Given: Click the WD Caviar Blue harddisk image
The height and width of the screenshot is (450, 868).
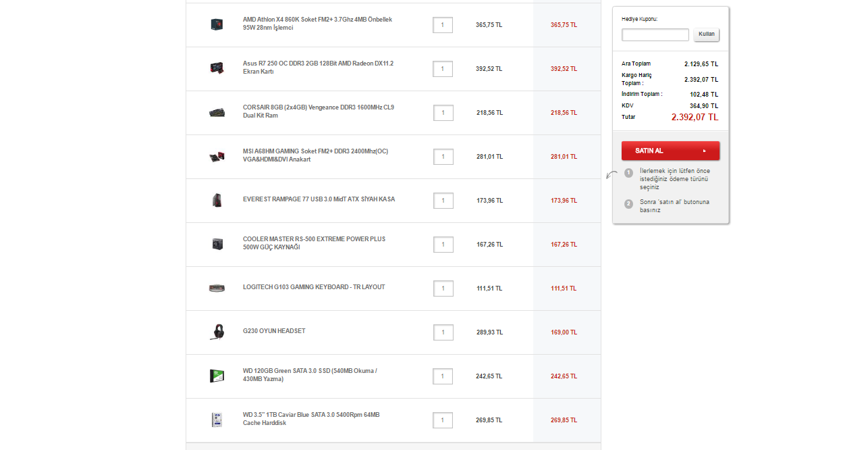Looking at the screenshot, I should click(x=217, y=420).
